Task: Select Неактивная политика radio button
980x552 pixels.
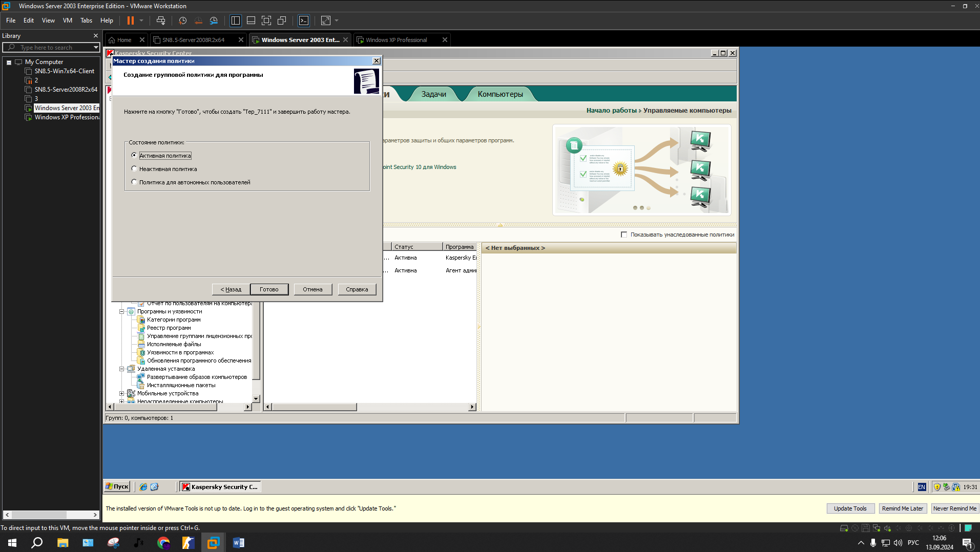Action: pos(134,168)
